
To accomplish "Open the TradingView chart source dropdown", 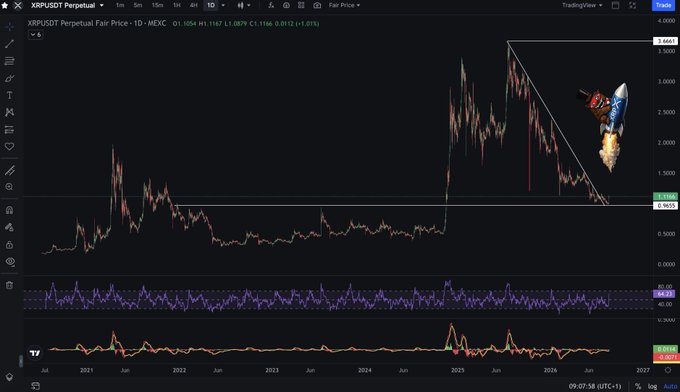I will point(582,5).
